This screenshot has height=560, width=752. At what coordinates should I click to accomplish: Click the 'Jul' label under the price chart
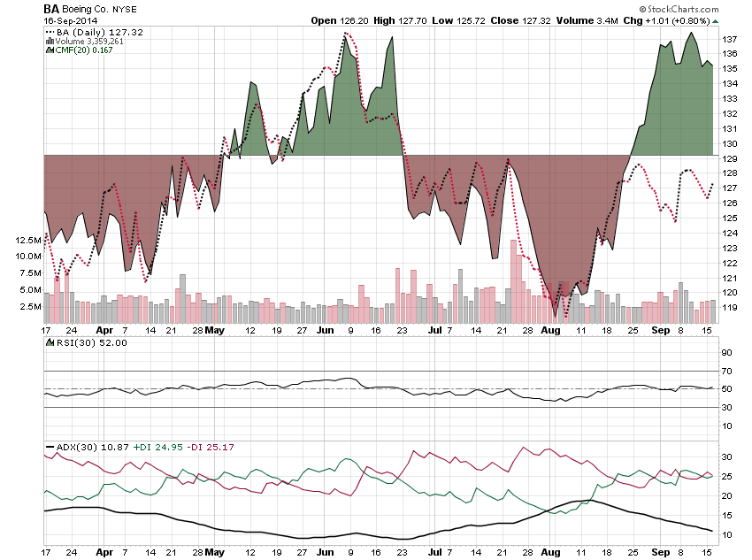pyautogui.click(x=435, y=330)
